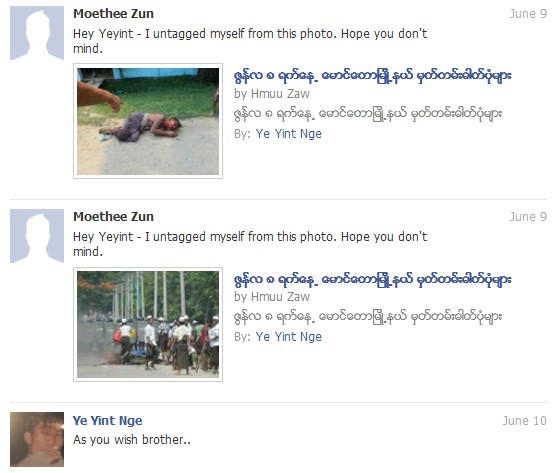Screen dimensions: 553x473
Task: Click 'As you wish brother..' reply text
Action: coord(132,440)
